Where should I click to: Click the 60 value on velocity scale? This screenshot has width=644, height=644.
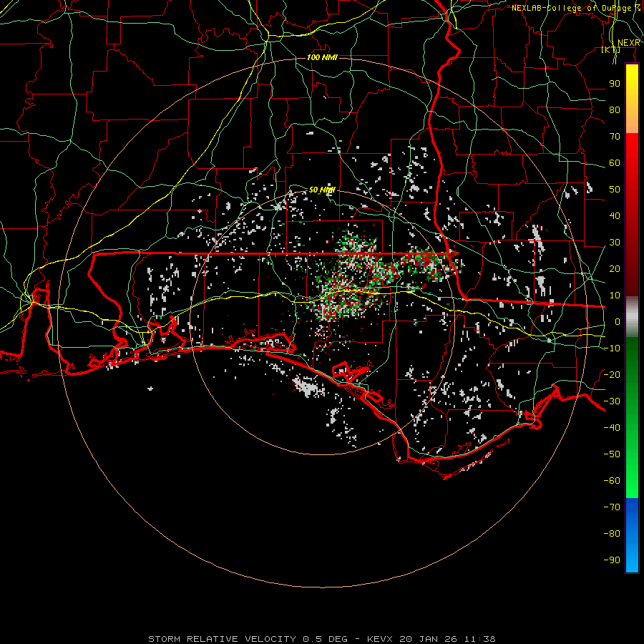pos(615,162)
